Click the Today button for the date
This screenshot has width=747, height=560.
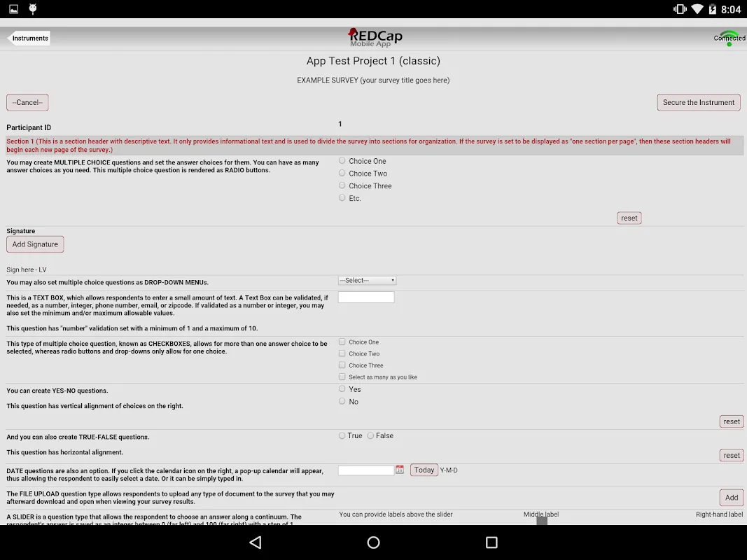(x=424, y=470)
